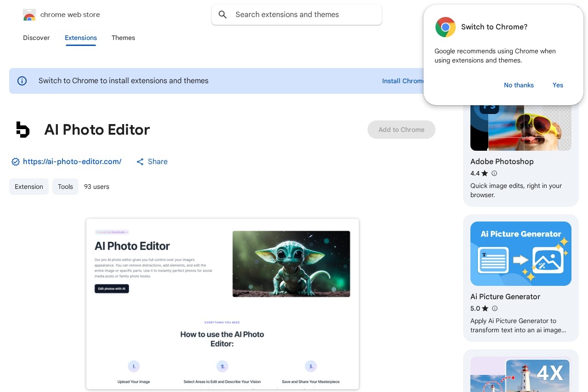Click the AI Photo Editor extension logo
Viewport: 588px width, 392px height.
(23, 130)
